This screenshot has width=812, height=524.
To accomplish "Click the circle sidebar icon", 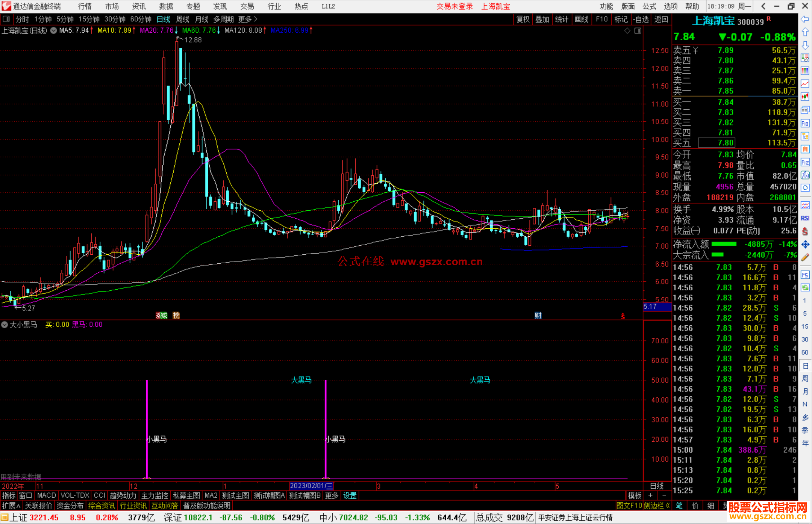I will click(x=805, y=188).
